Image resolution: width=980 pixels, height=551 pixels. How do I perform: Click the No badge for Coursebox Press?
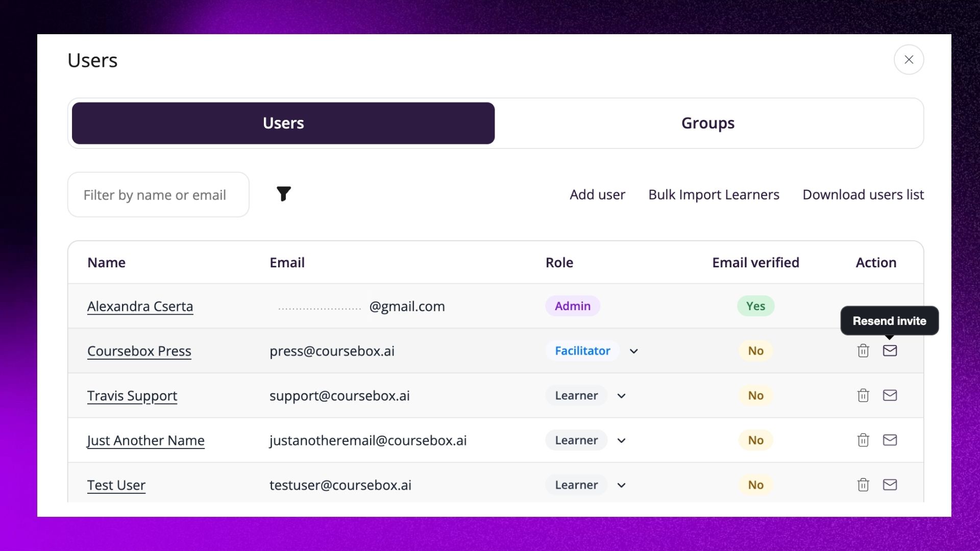click(755, 351)
